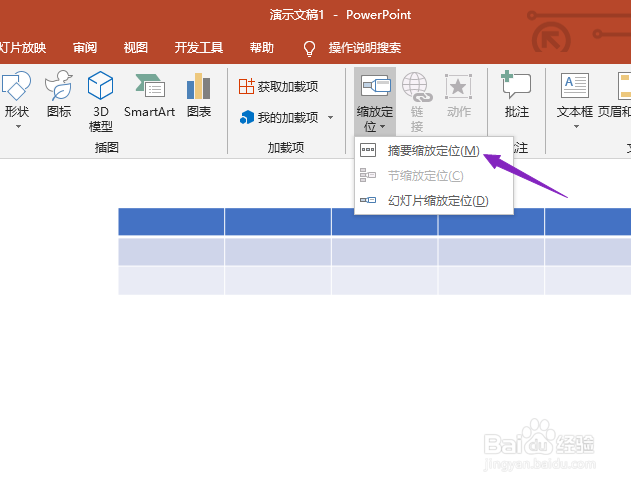
Task: Click the 缩放定位 zoom button
Action: [x=375, y=102]
